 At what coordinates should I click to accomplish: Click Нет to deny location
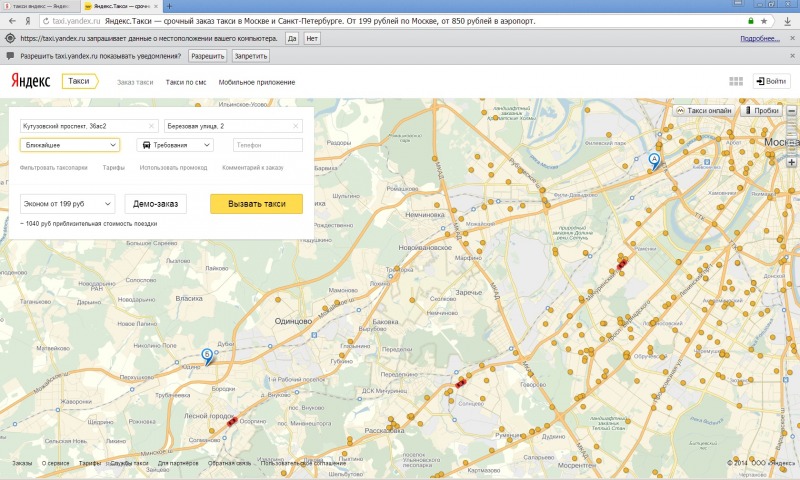click(x=312, y=38)
